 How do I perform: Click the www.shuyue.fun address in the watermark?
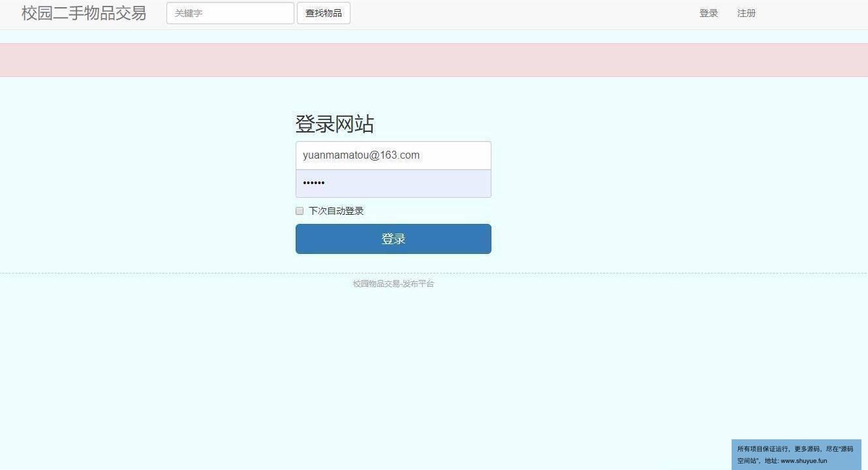pos(803,461)
